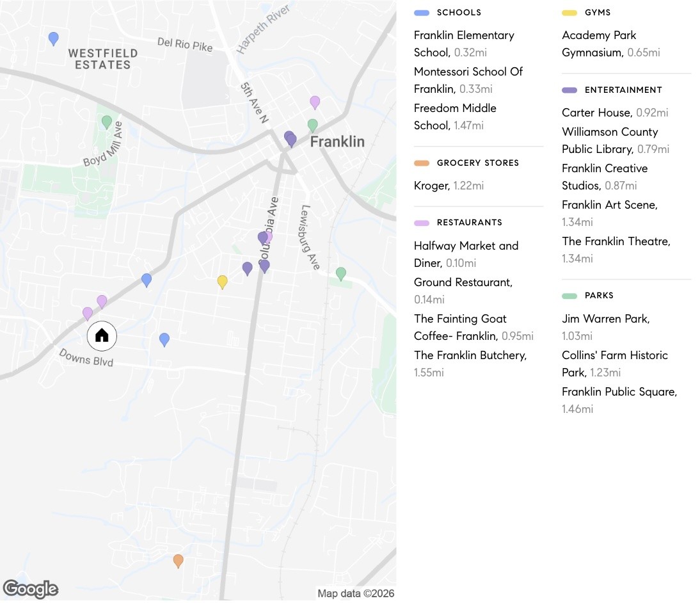The width and height of the screenshot is (700, 603).
Task: Open Franklin Elementary School listing
Action: tap(464, 44)
